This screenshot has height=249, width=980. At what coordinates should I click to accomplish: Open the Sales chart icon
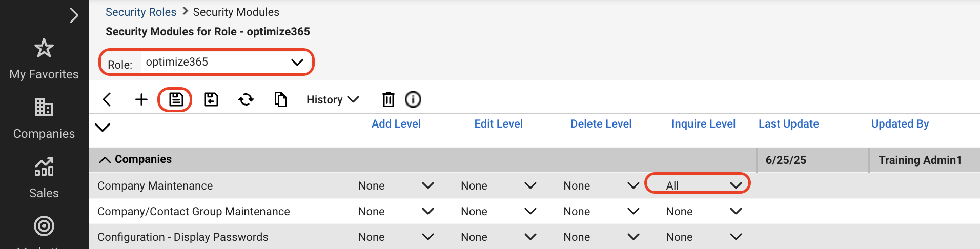click(x=44, y=167)
